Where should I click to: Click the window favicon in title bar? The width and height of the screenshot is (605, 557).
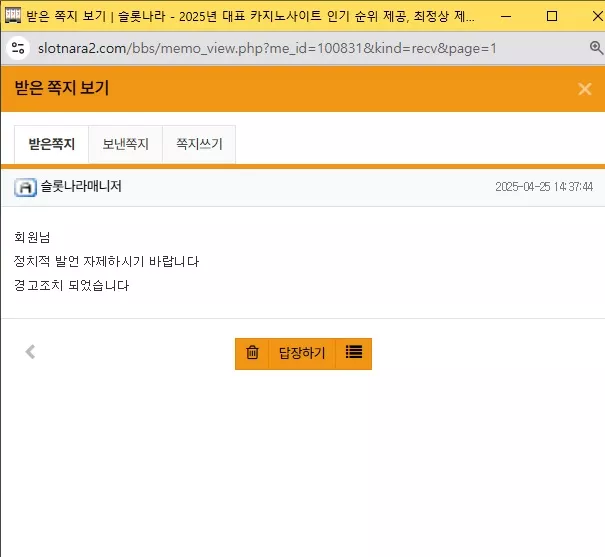point(12,16)
